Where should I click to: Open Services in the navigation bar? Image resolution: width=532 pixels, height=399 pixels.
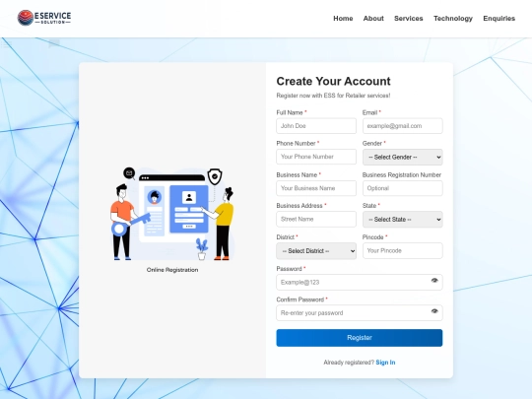409,19
